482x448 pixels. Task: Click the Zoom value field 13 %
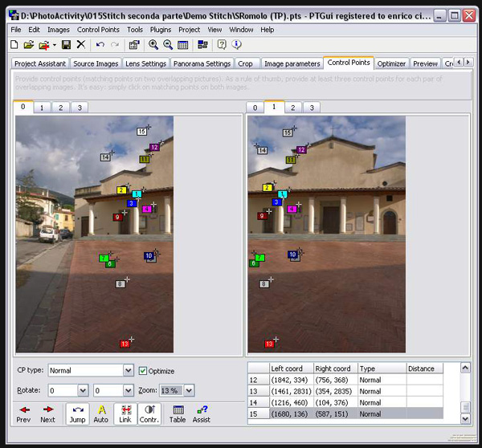[171, 390]
